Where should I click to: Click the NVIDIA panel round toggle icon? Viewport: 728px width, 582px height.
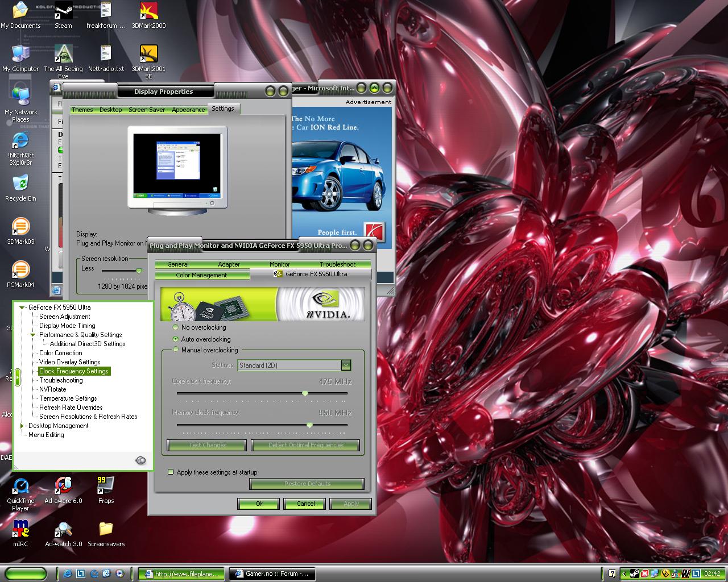tap(141, 460)
